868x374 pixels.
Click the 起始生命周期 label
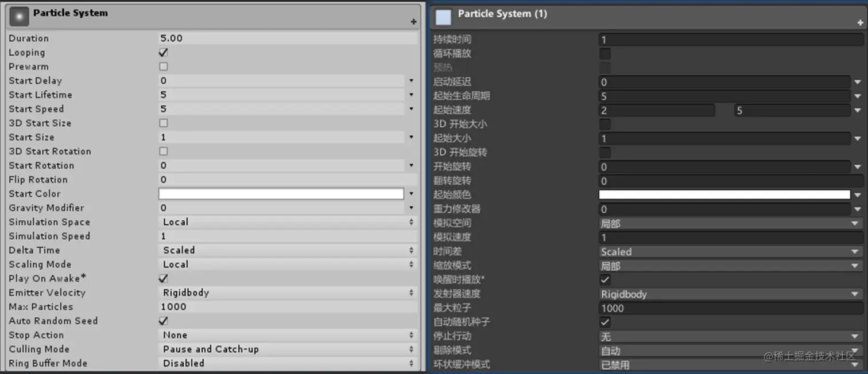click(462, 96)
